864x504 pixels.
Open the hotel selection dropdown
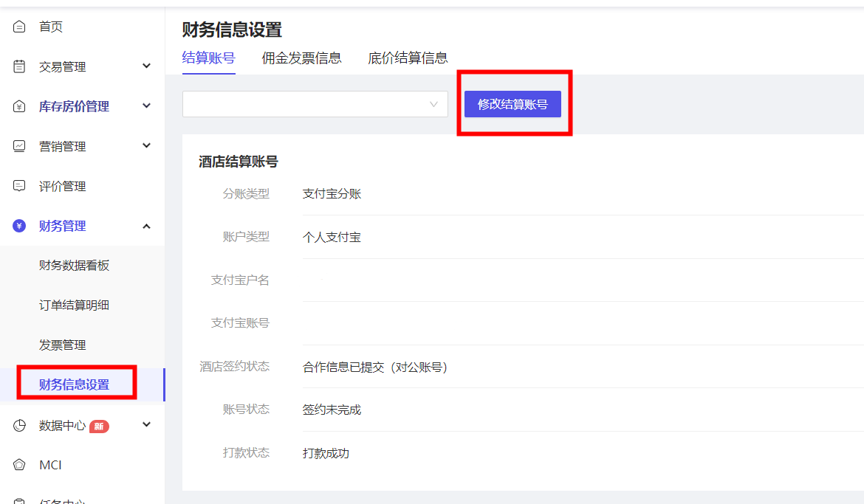point(315,104)
